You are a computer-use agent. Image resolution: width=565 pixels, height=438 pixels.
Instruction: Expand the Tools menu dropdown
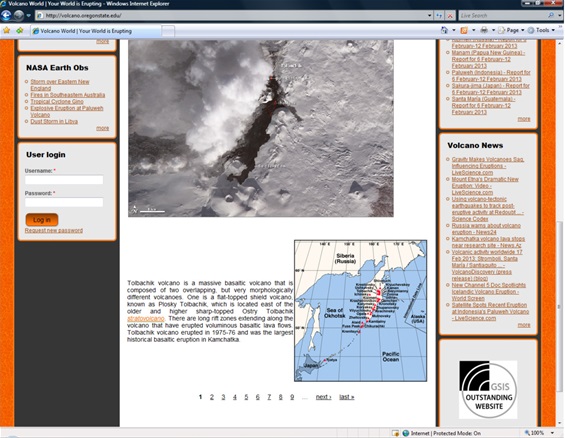coord(541,30)
